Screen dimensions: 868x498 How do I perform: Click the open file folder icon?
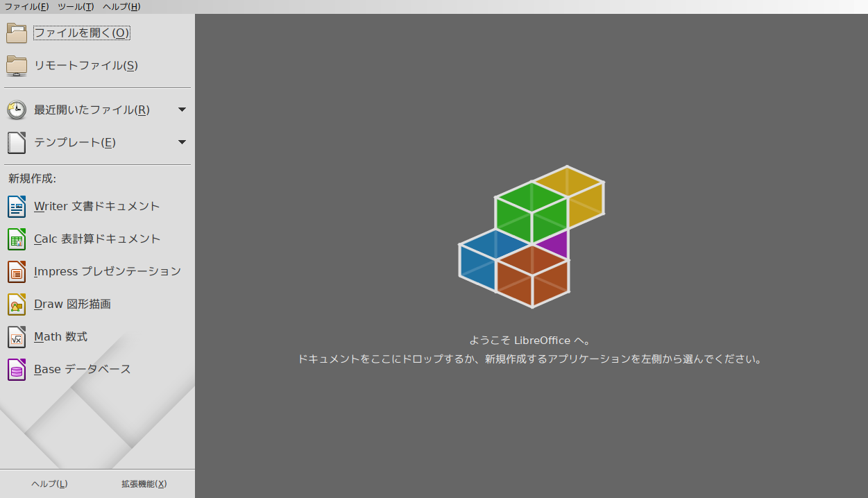click(x=17, y=33)
